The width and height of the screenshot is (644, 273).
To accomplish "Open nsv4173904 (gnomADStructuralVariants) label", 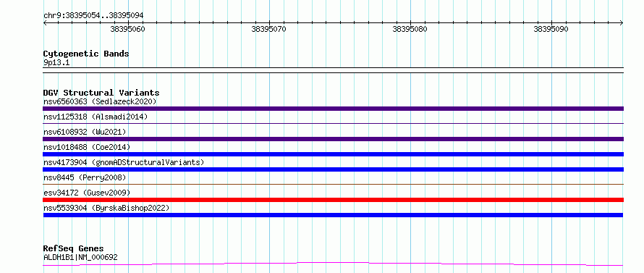I will [124, 162].
